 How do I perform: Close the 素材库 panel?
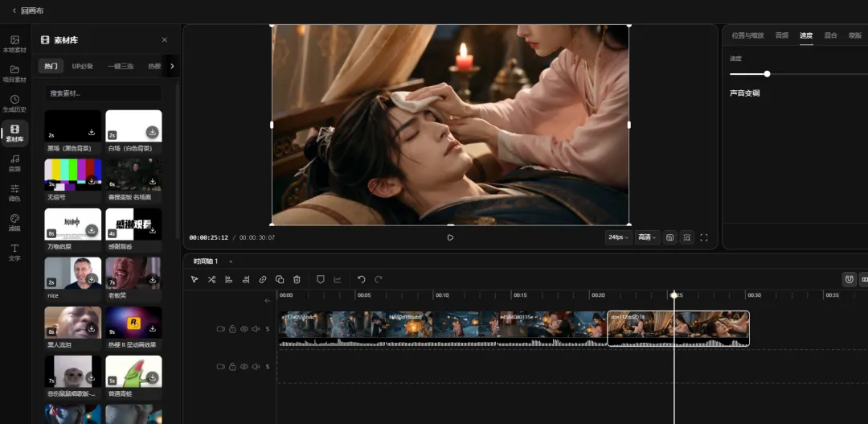point(165,40)
